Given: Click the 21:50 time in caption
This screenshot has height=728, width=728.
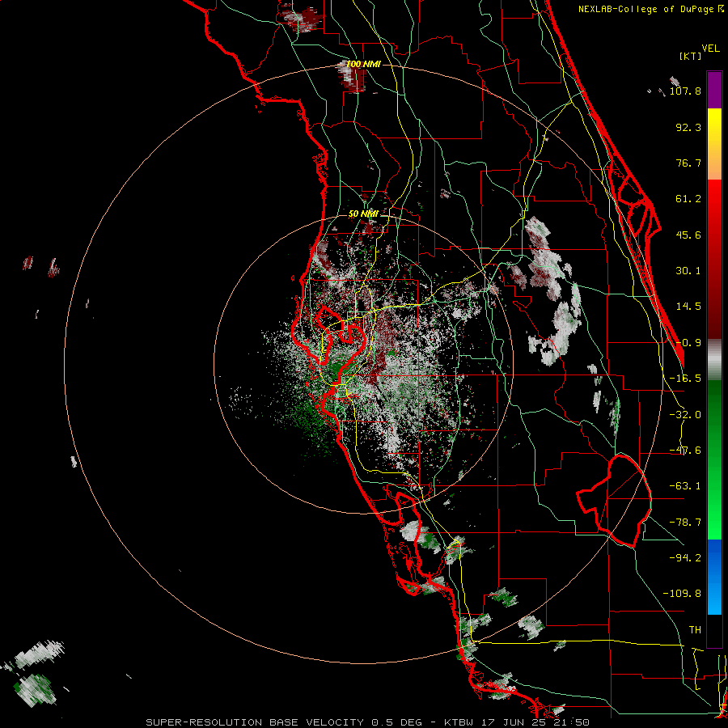Looking at the screenshot, I should [570, 722].
